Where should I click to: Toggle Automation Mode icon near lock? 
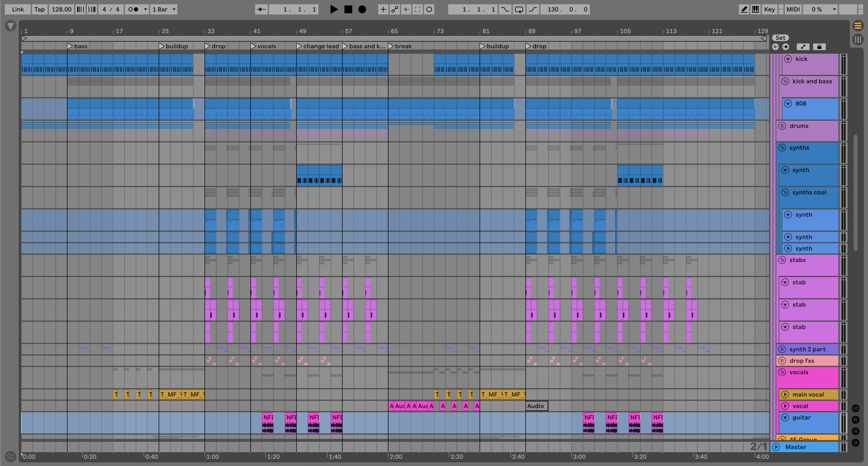[803, 47]
